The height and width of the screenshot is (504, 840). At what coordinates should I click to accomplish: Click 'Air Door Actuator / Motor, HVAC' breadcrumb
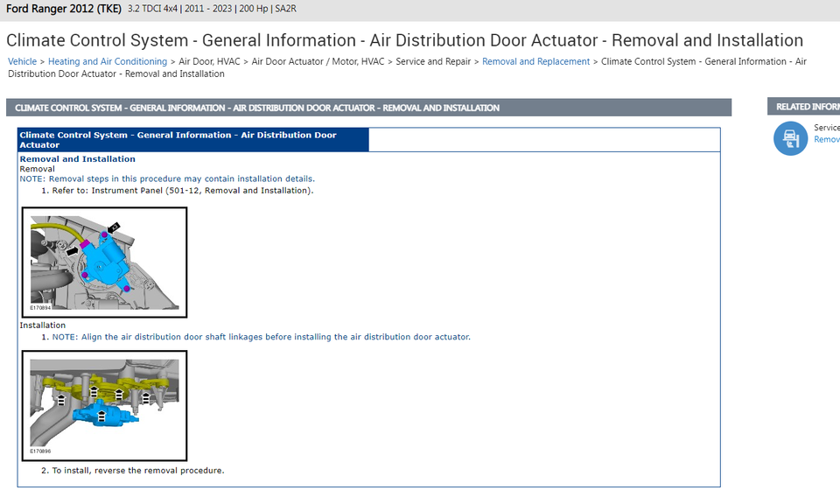[318, 61]
